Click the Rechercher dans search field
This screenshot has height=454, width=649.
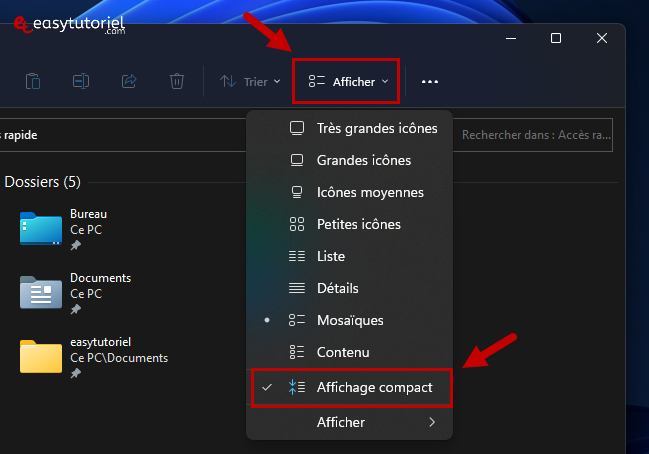tap(533, 135)
